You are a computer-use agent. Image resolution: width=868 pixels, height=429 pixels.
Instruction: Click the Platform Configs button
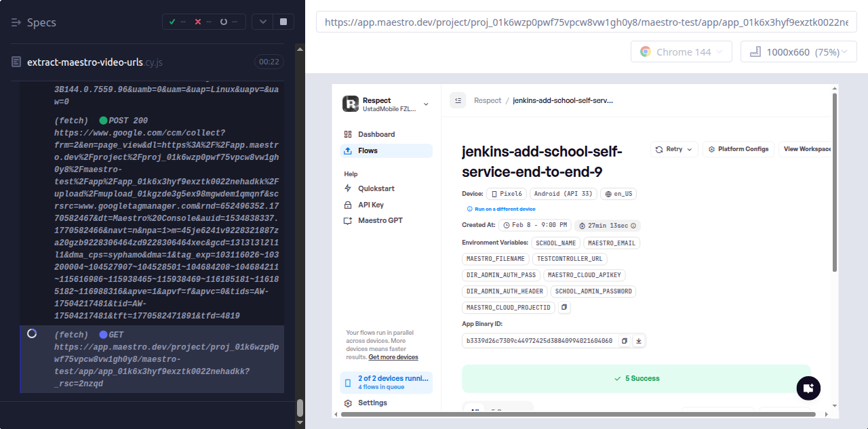[x=738, y=149]
